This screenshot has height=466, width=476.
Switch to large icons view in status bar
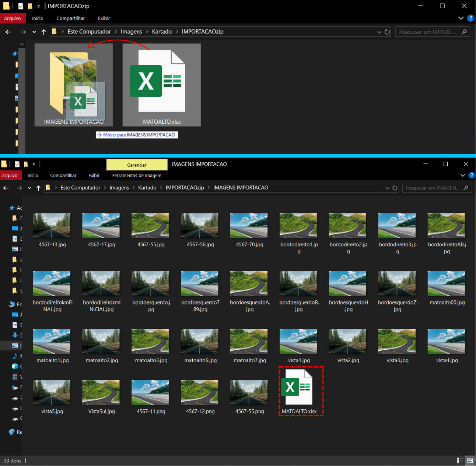tap(470, 460)
